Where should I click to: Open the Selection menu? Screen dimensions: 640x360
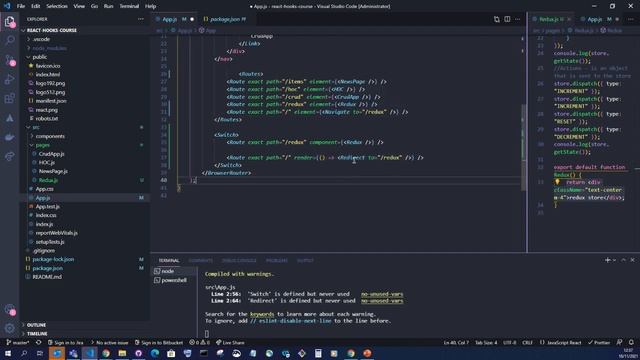57,6
